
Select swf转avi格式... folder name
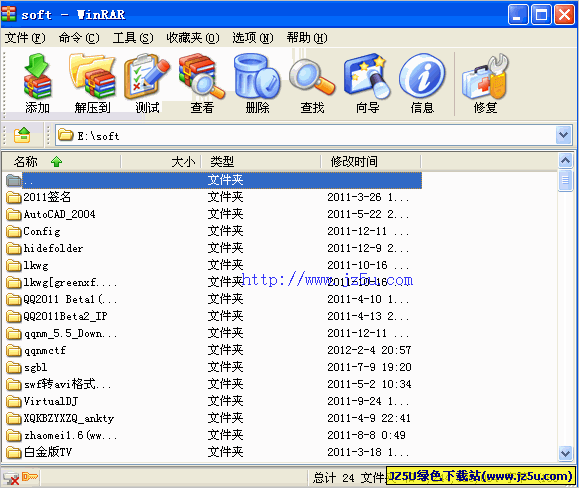click(67, 384)
